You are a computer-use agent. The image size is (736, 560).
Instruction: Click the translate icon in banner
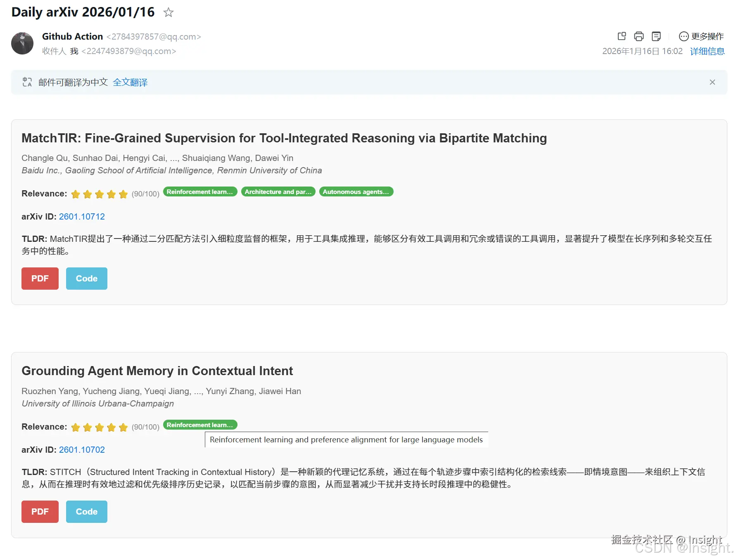click(27, 82)
